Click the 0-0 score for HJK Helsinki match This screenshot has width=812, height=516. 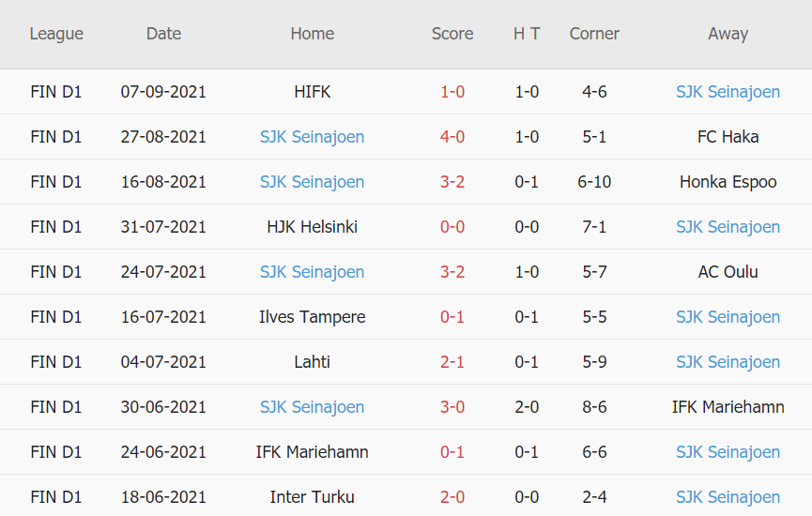point(452,227)
